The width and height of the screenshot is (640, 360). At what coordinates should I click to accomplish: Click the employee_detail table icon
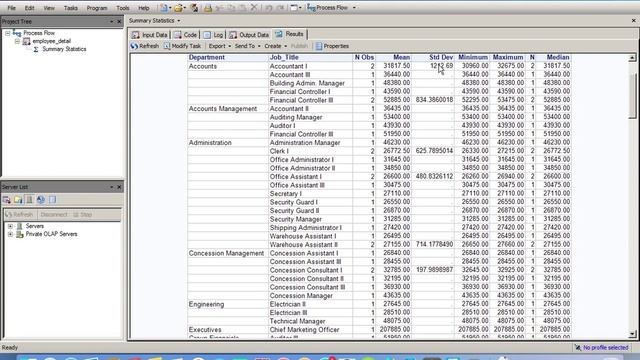(x=27, y=41)
